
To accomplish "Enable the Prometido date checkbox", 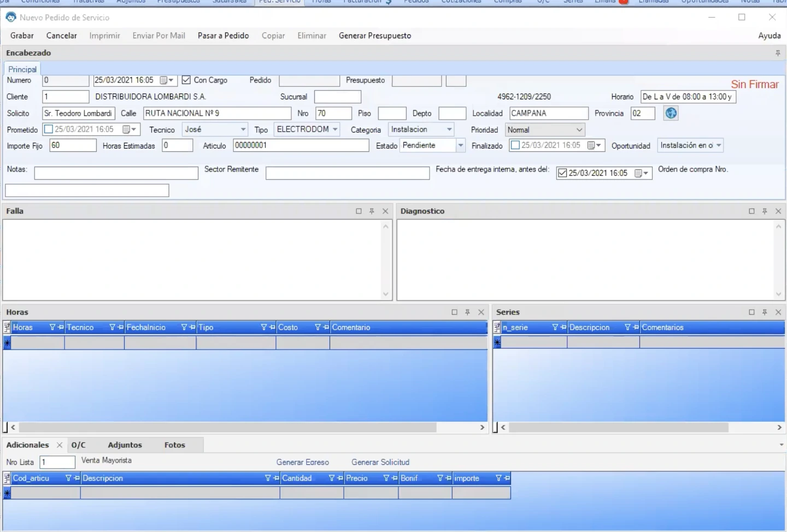I will pyautogui.click(x=49, y=129).
